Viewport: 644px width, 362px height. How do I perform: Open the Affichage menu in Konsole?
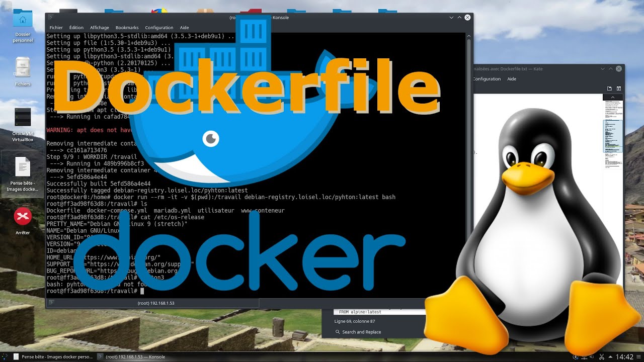click(x=100, y=28)
